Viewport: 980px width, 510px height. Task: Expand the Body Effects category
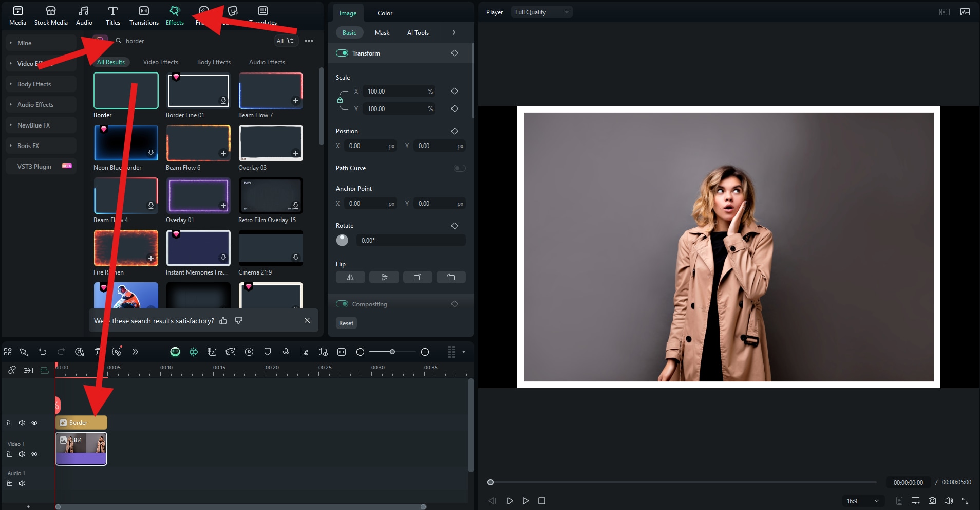[x=34, y=84]
